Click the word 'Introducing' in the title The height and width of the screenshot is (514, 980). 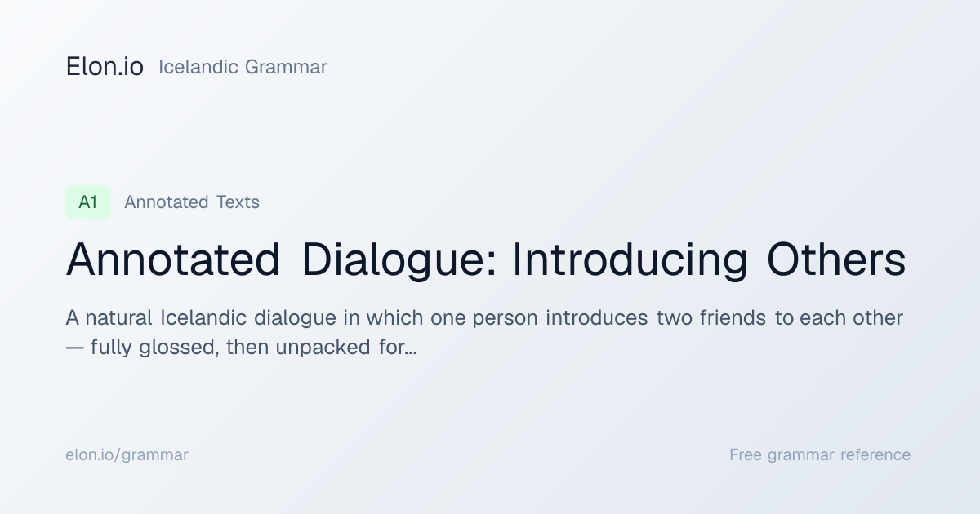tap(630, 260)
